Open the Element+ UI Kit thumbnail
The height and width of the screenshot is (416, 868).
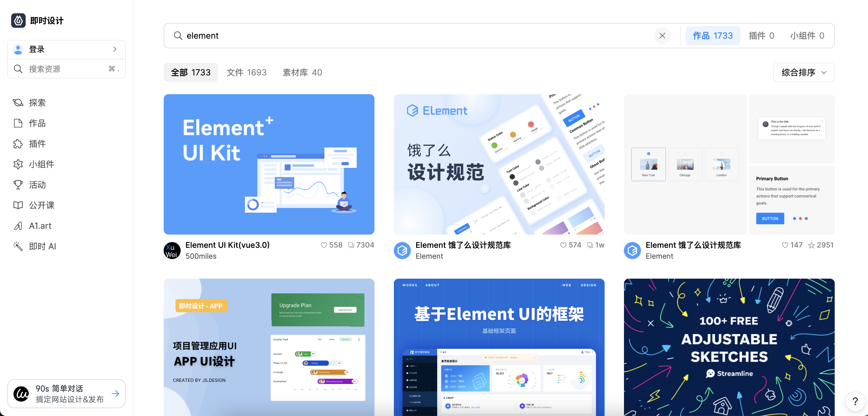(x=269, y=164)
